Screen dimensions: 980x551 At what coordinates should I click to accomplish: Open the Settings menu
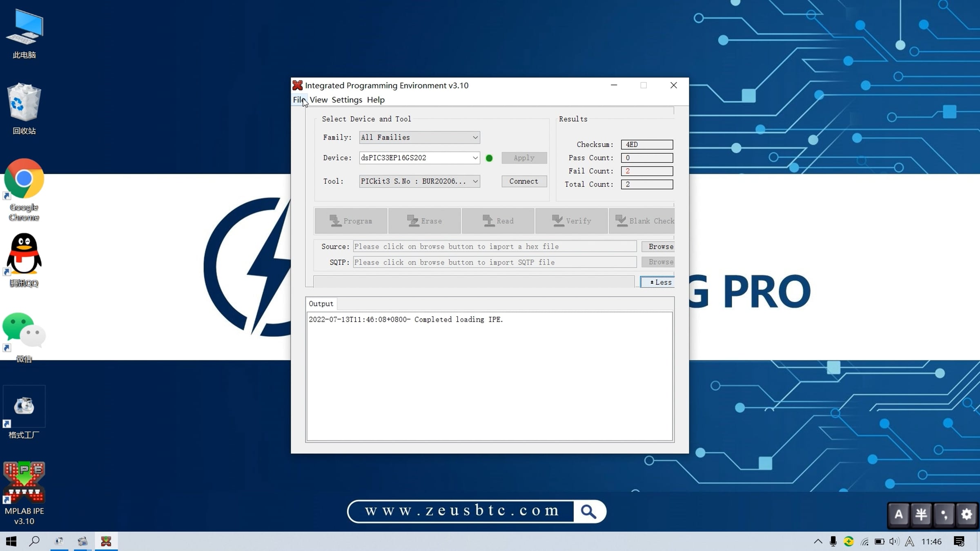click(x=347, y=100)
